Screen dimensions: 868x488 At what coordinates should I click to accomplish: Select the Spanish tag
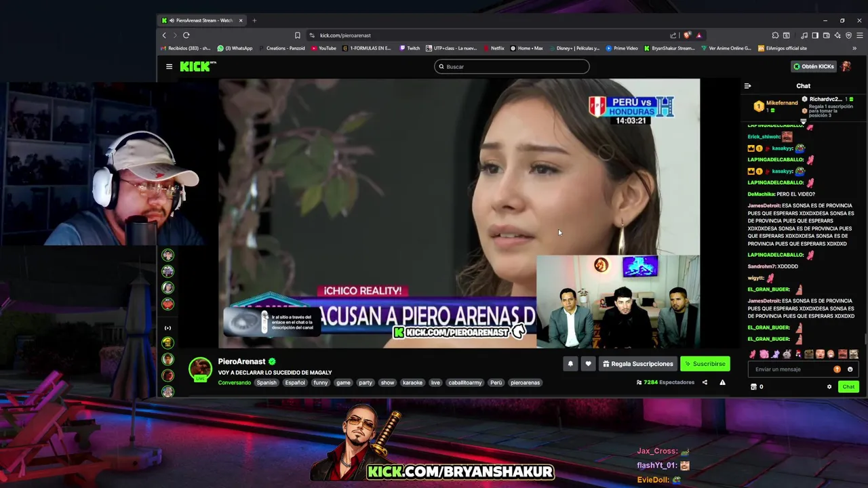coord(267,383)
